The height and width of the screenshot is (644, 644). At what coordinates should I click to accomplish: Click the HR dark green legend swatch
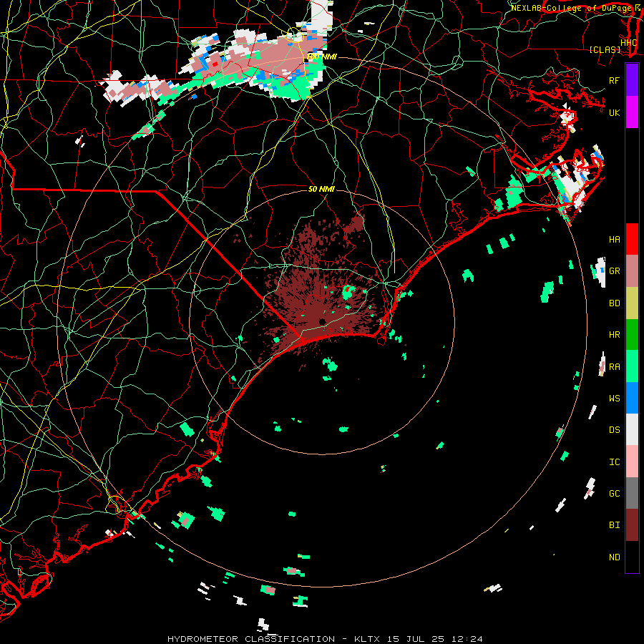(632, 334)
